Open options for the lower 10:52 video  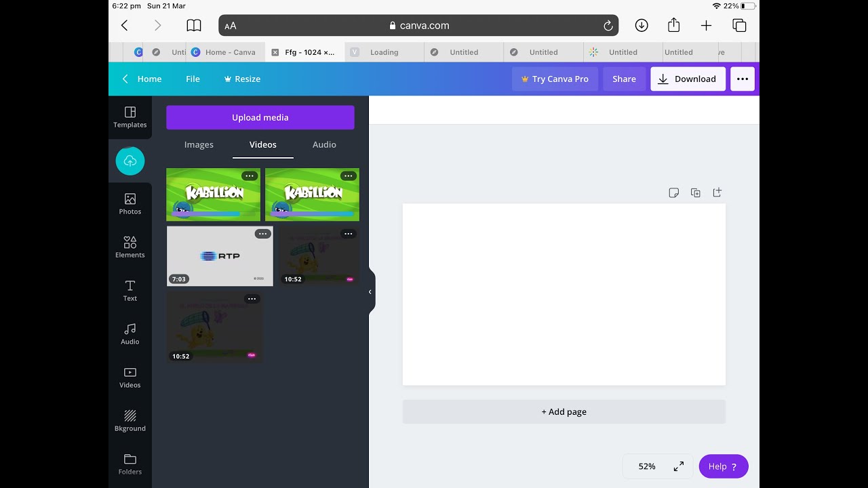[252, 299]
